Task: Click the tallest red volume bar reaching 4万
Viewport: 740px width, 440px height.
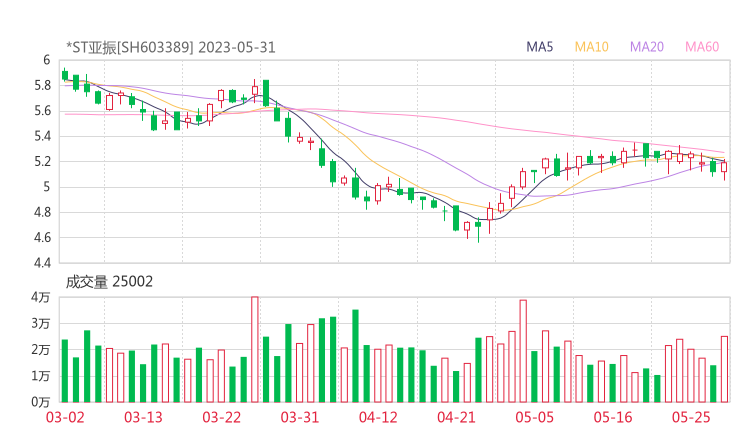Action: tap(255, 350)
